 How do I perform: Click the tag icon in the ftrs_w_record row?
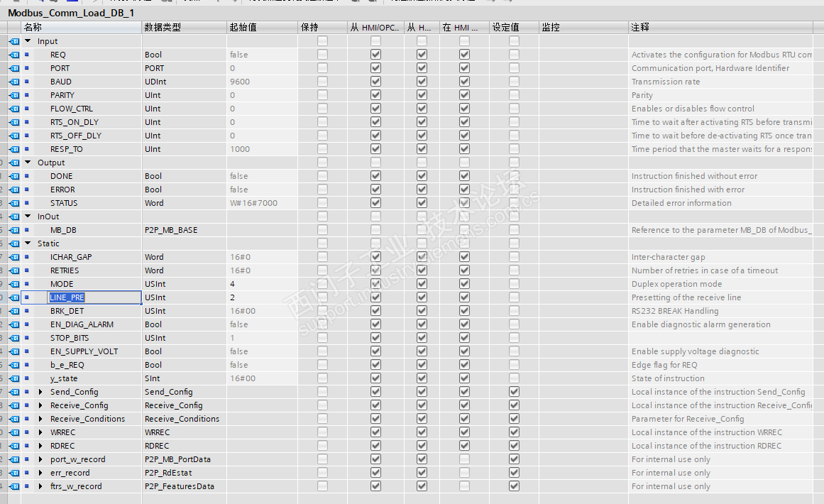(x=14, y=487)
